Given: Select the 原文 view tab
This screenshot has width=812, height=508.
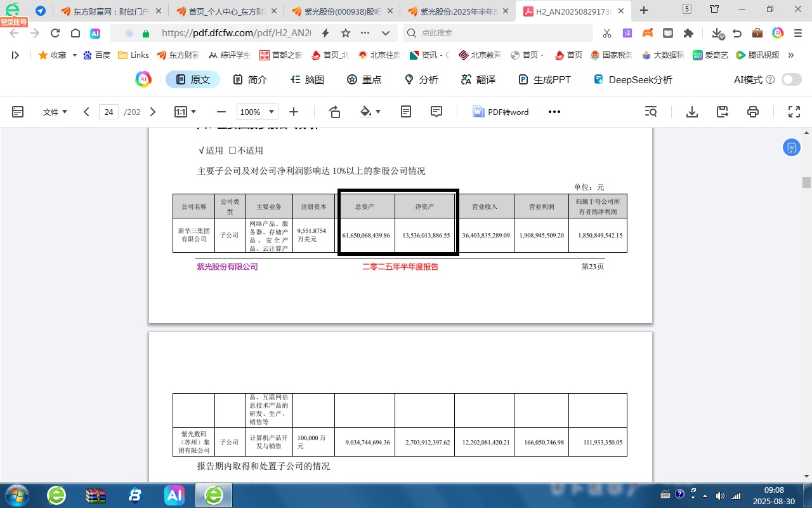Looking at the screenshot, I should [x=193, y=79].
